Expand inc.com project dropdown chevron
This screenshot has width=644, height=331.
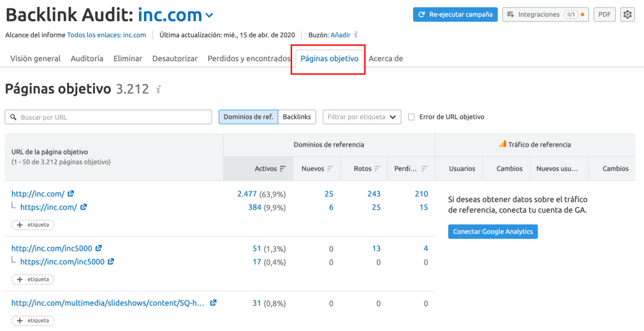coord(209,15)
